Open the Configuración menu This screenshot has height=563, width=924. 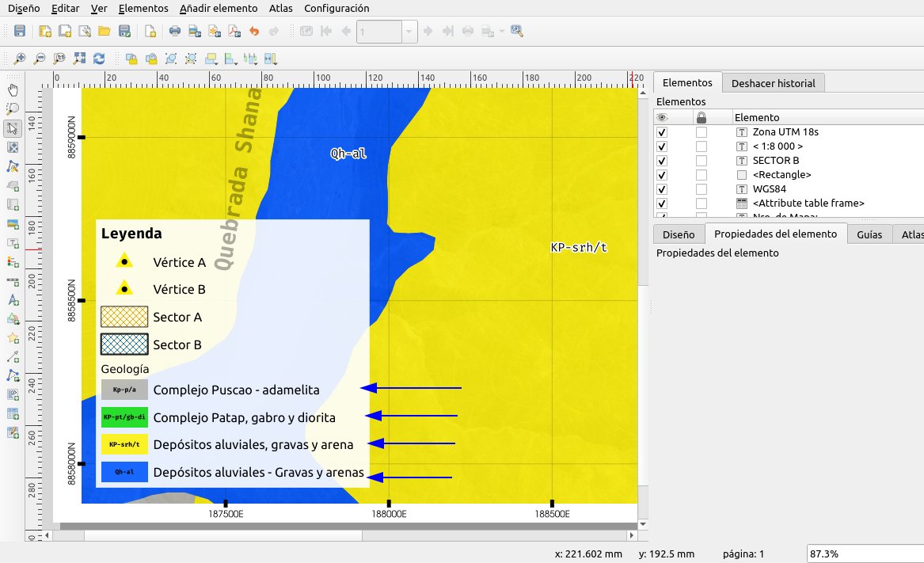click(337, 8)
